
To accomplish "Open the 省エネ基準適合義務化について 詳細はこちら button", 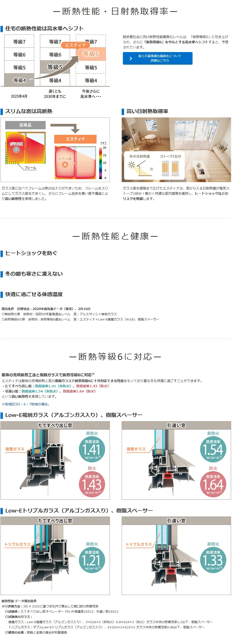I will point(158,58).
